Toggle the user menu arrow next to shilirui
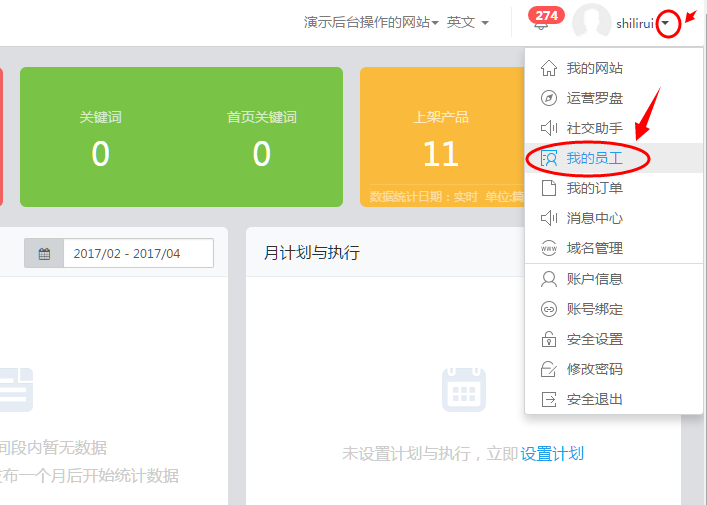Image resolution: width=707 pixels, height=505 pixels. point(667,23)
